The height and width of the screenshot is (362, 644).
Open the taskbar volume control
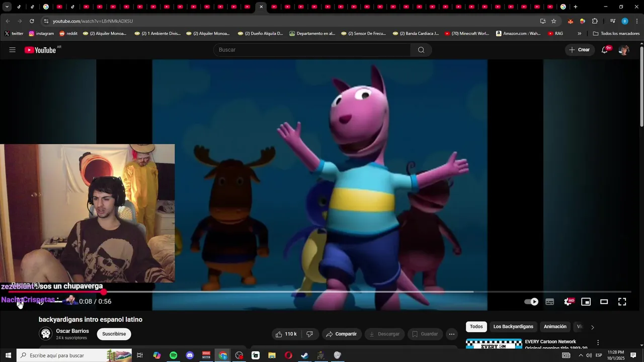tap(589, 355)
